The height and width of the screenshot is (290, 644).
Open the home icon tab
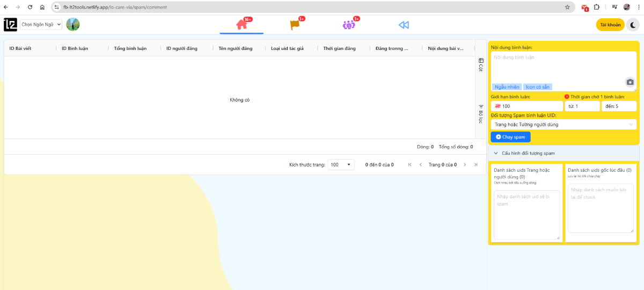click(x=241, y=25)
